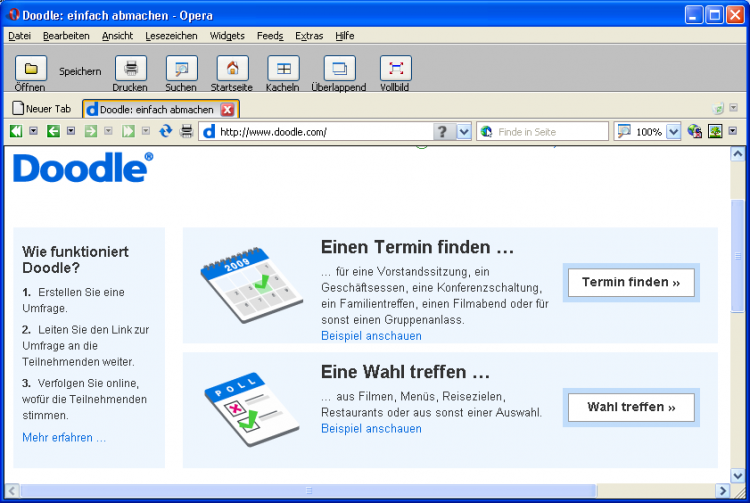Open the 100% zoom level dropdown
The image size is (750, 503).
pos(673,131)
